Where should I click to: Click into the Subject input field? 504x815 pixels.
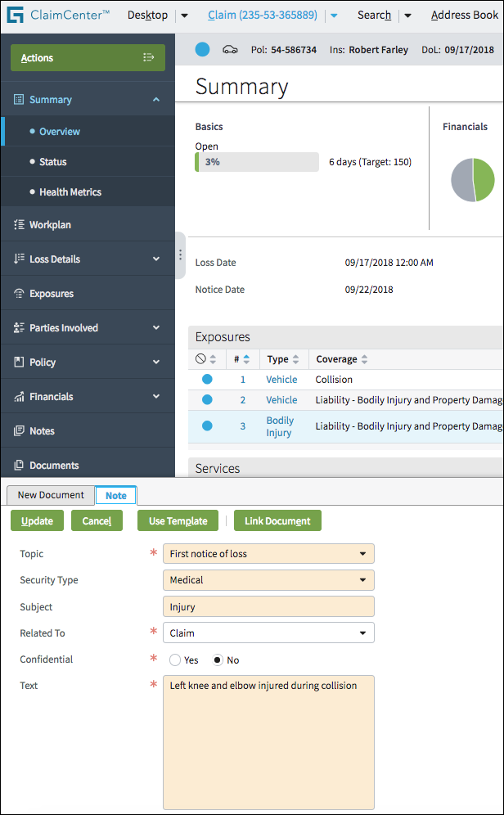coord(268,607)
